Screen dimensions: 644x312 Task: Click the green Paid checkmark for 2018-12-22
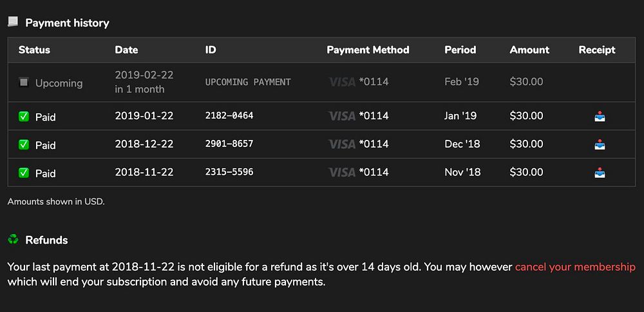click(x=24, y=144)
